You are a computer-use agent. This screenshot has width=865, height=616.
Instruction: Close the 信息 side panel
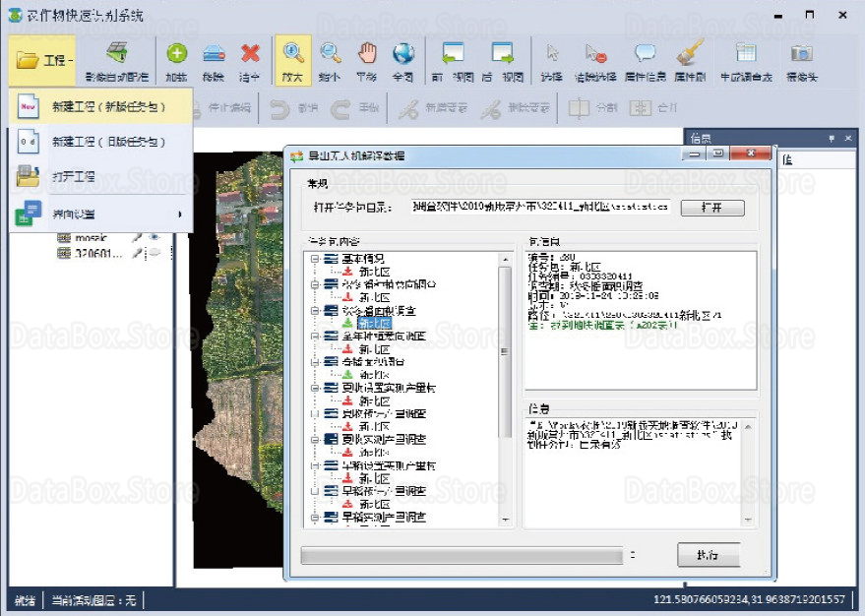pos(848,139)
